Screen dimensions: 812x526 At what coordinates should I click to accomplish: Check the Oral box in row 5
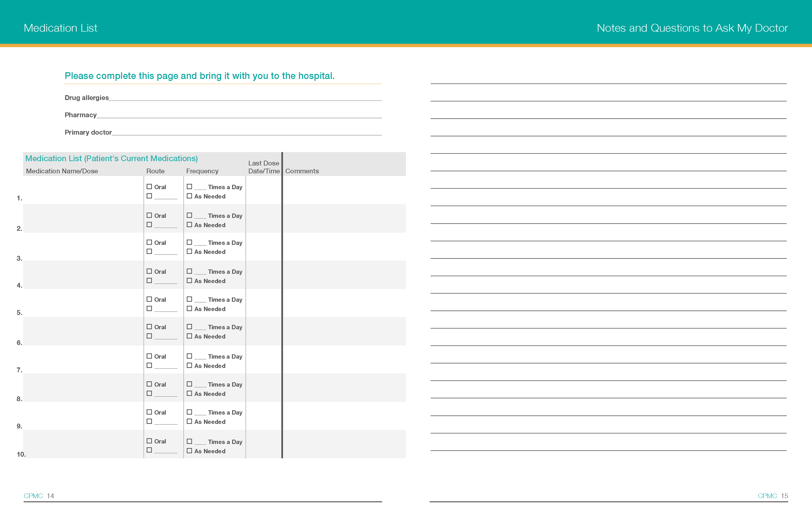149,299
